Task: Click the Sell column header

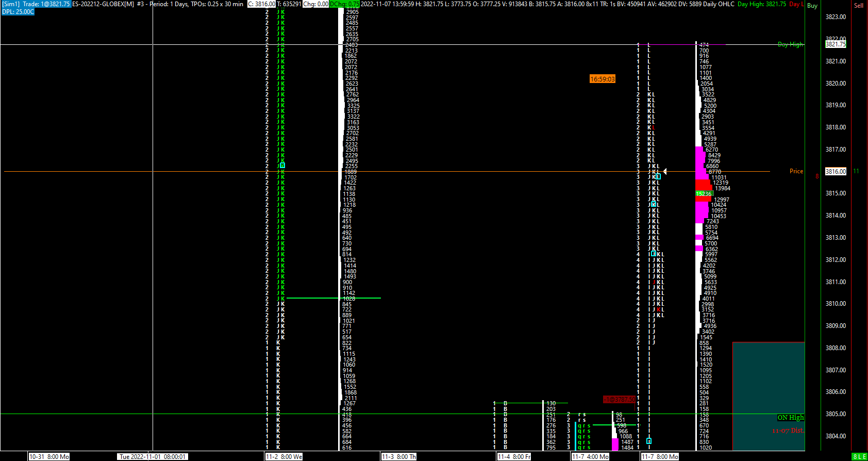Action: coord(859,6)
